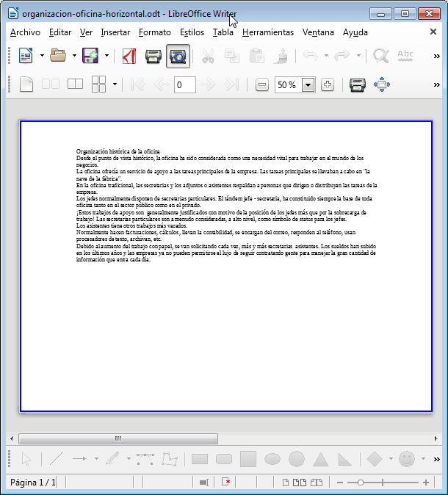Click the Clone formatting paintbrush icon
Viewport: 448px width, 495px height.
coord(281,57)
